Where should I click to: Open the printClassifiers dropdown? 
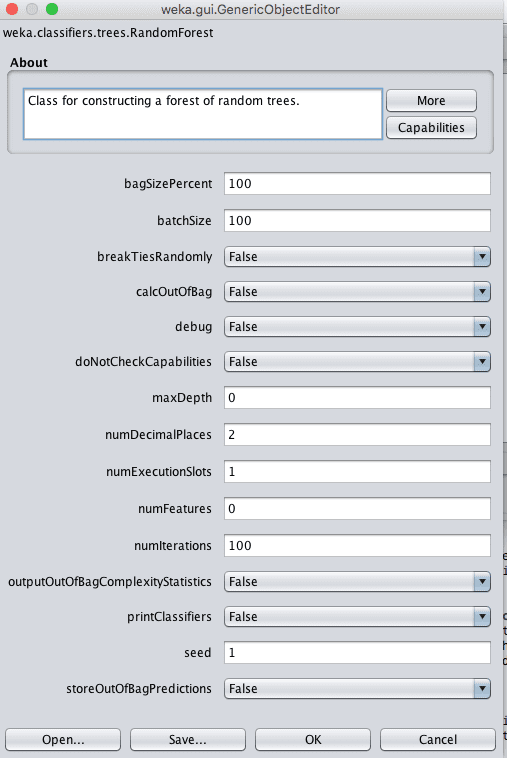coord(357,617)
